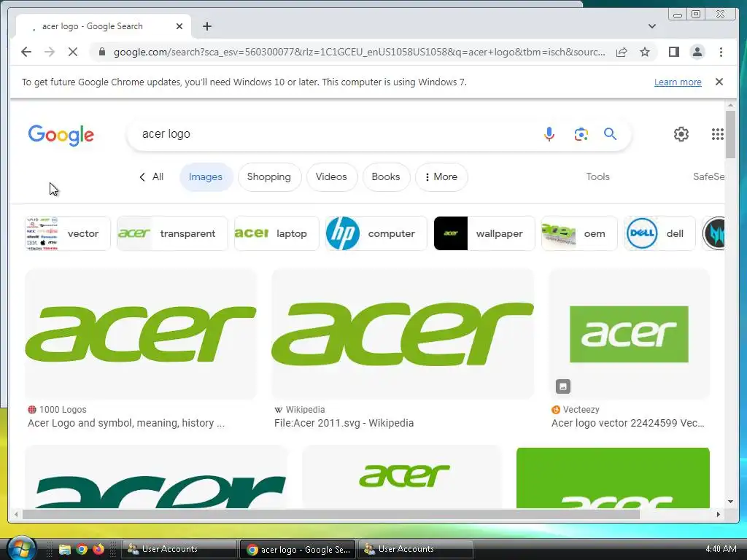Click the licensable badge on Vecteezy image

[562, 386]
